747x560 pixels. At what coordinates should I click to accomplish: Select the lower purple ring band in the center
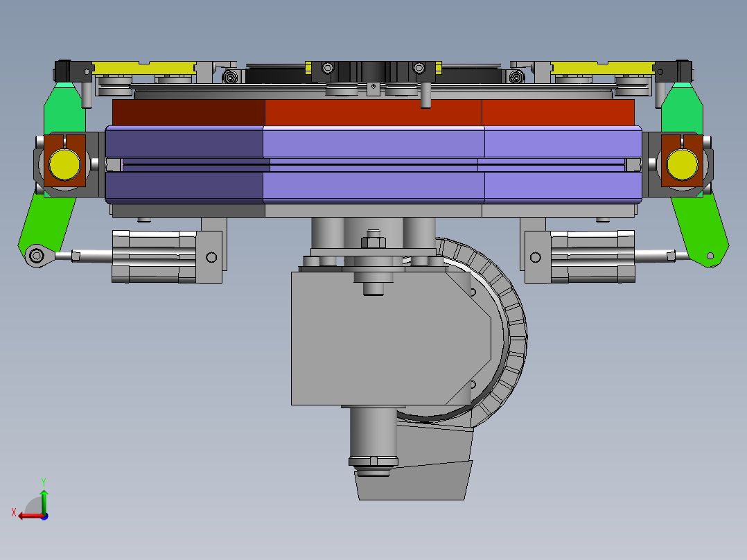pyautogui.click(x=373, y=187)
